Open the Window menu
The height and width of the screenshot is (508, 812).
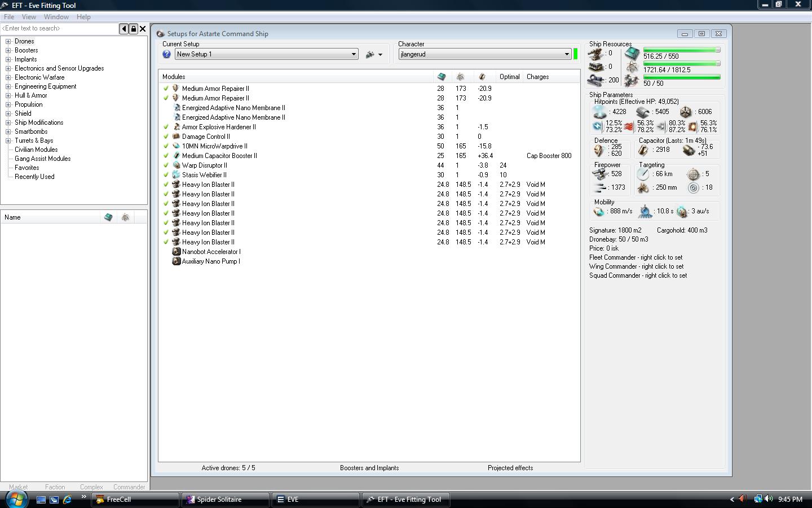click(56, 17)
